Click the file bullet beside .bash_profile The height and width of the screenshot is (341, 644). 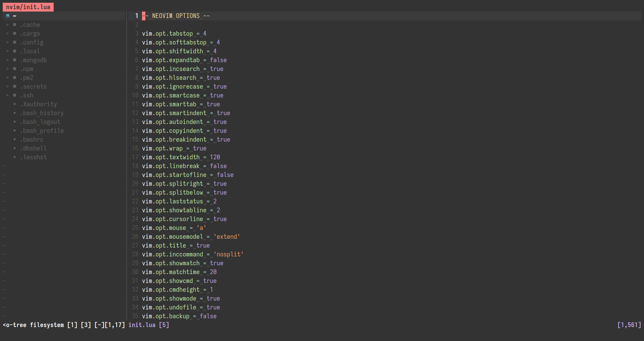coord(15,130)
